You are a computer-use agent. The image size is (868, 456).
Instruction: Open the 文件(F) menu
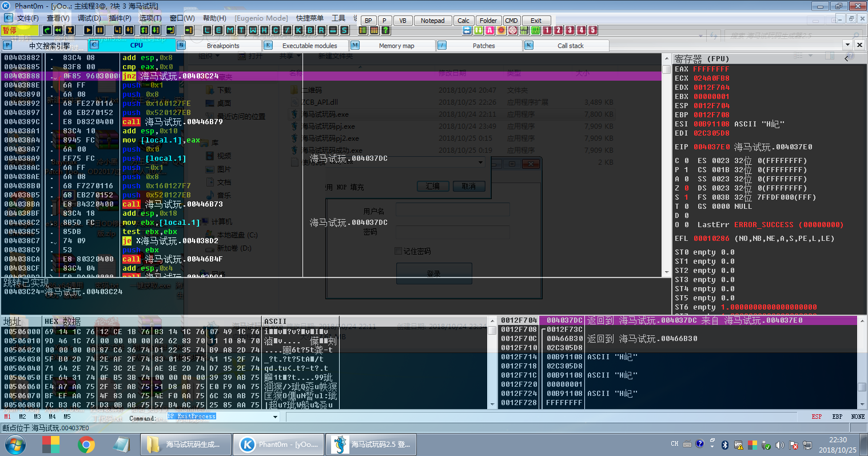tap(27, 18)
